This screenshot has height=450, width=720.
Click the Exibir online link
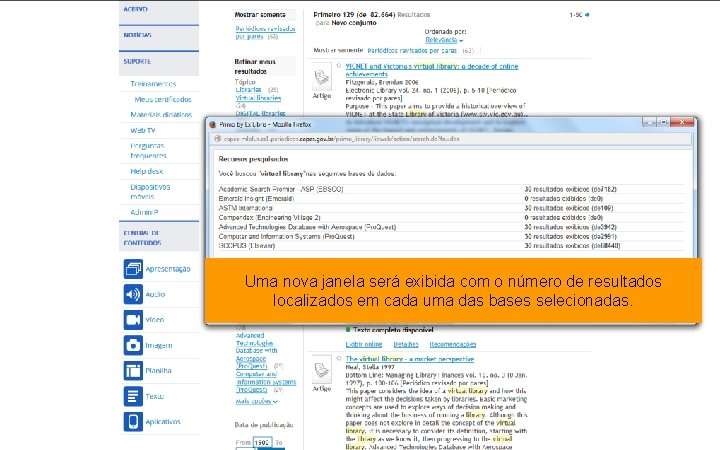(x=364, y=344)
